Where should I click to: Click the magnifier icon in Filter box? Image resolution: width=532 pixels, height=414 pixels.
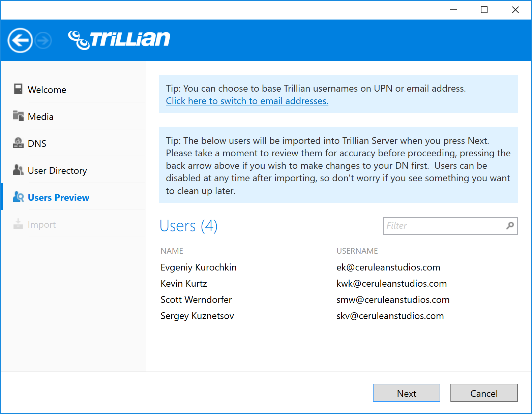click(x=510, y=225)
